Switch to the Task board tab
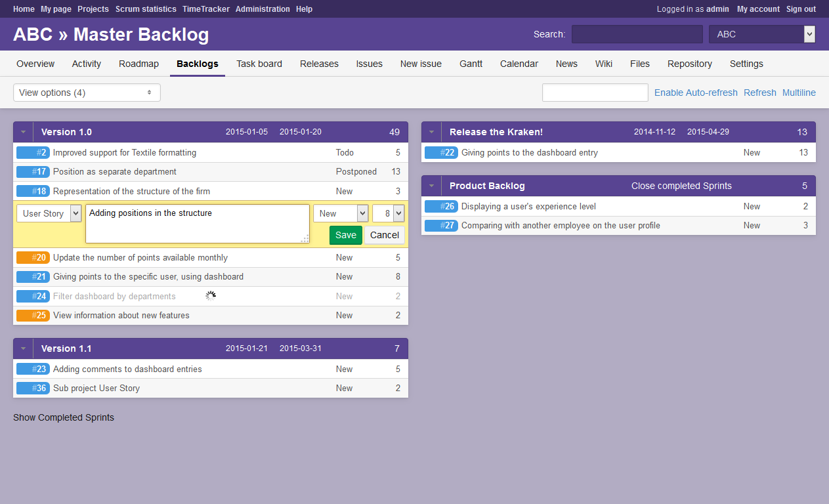The width and height of the screenshot is (829, 504). coord(259,64)
